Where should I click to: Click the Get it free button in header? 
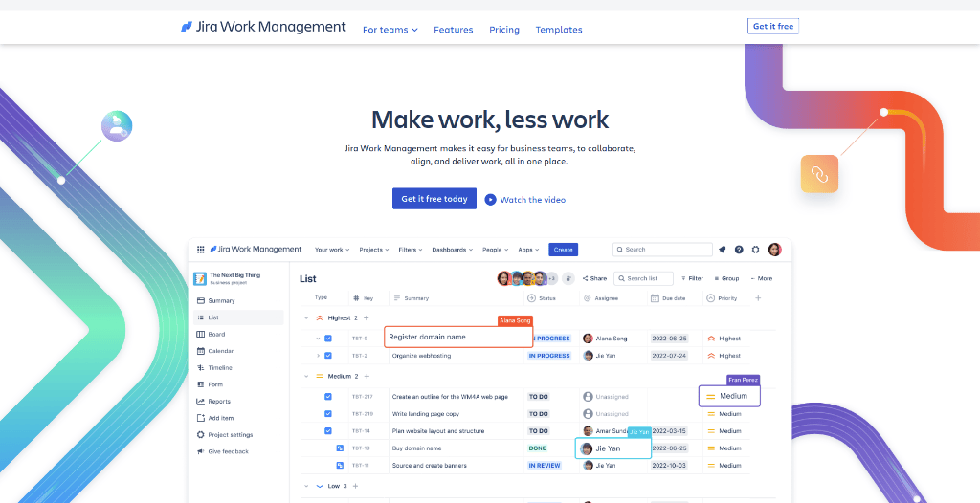coord(773,26)
